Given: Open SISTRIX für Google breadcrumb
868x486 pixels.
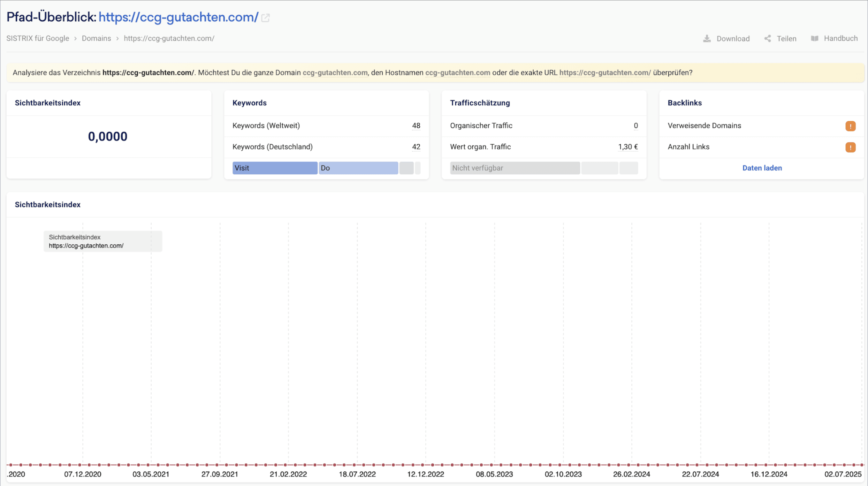Looking at the screenshot, I should click(x=38, y=38).
